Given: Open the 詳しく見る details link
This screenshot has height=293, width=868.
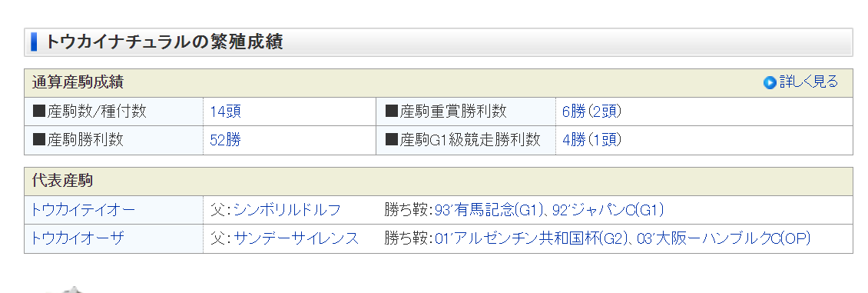Looking at the screenshot, I should [x=808, y=82].
